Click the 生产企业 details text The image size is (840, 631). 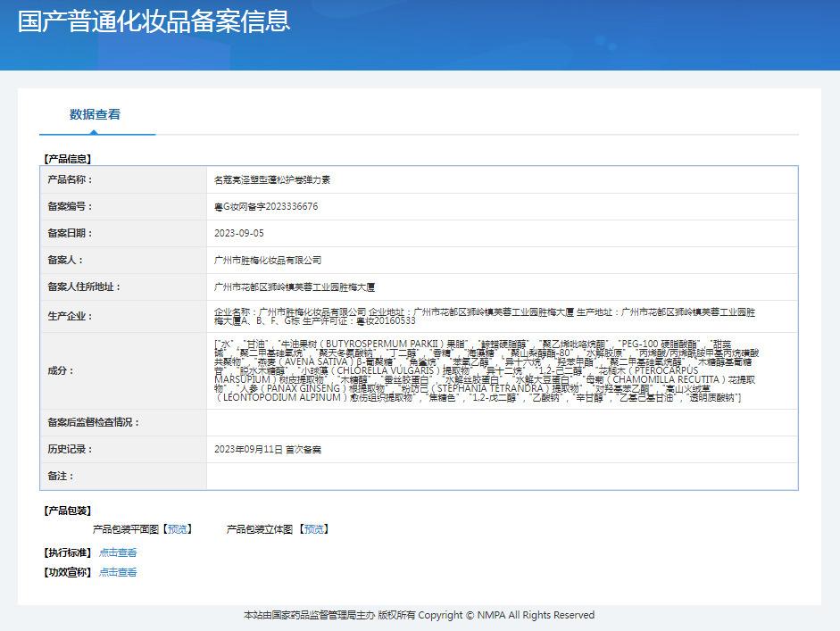(x=485, y=316)
